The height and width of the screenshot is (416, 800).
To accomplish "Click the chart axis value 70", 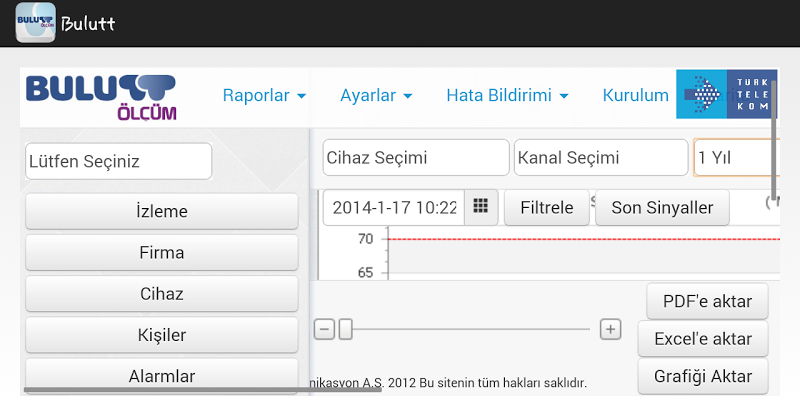I will coord(365,239).
